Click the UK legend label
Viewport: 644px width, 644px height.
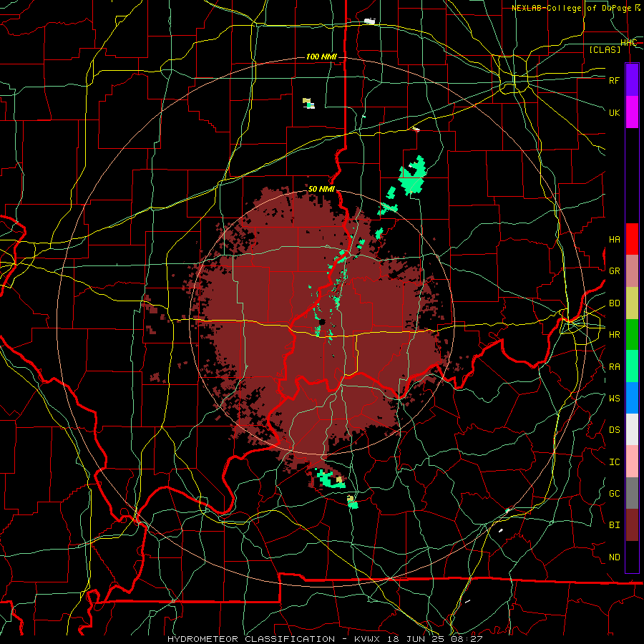[x=614, y=112]
